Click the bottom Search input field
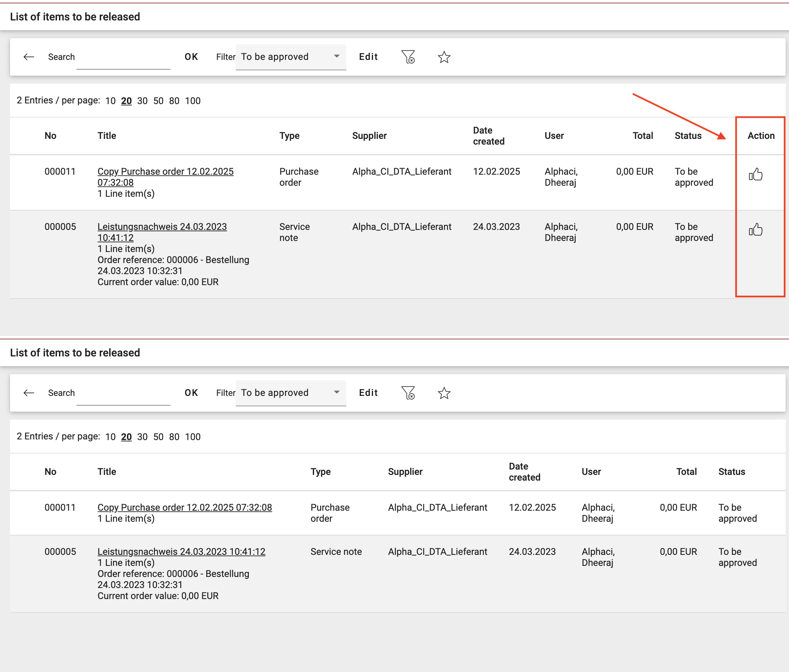The height and width of the screenshot is (672, 789). pyautogui.click(x=123, y=396)
